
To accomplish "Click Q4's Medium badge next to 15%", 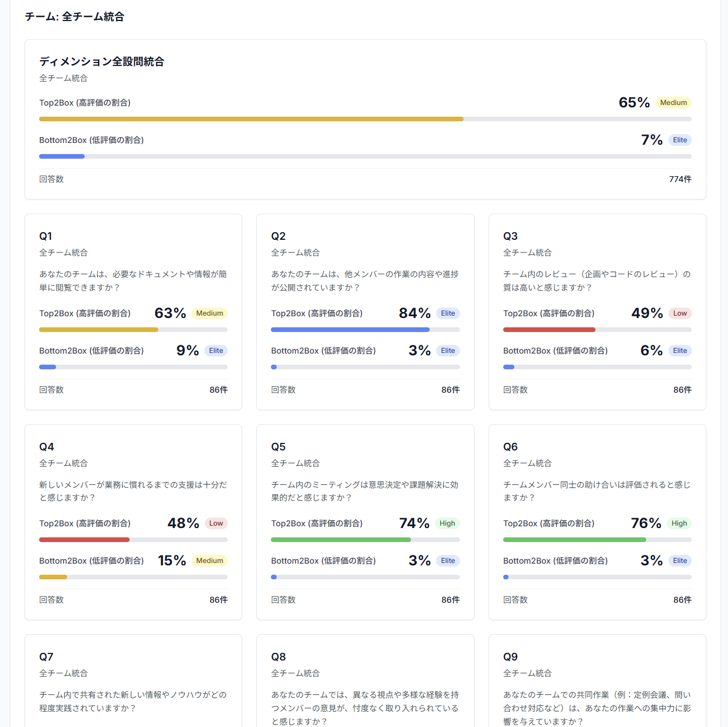I will pyautogui.click(x=209, y=561).
